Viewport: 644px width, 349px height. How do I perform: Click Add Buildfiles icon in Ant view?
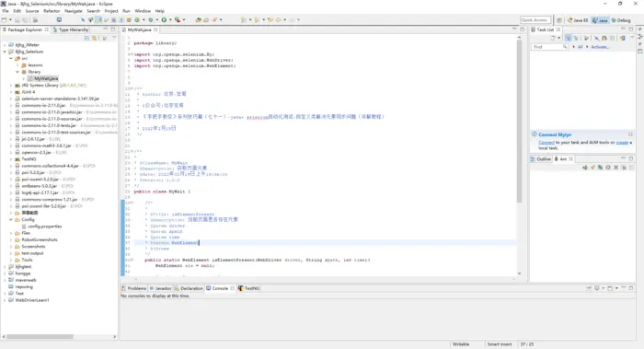click(x=585, y=168)
